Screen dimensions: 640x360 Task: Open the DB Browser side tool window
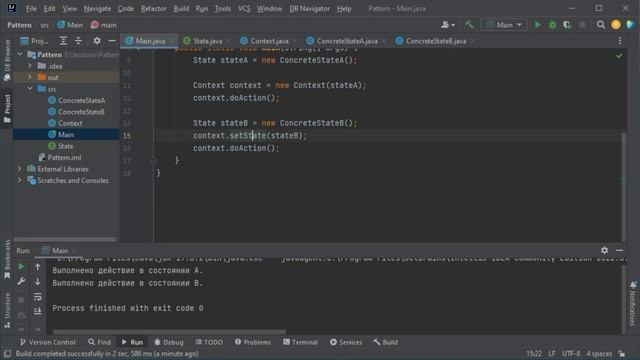tap(7, 60)
